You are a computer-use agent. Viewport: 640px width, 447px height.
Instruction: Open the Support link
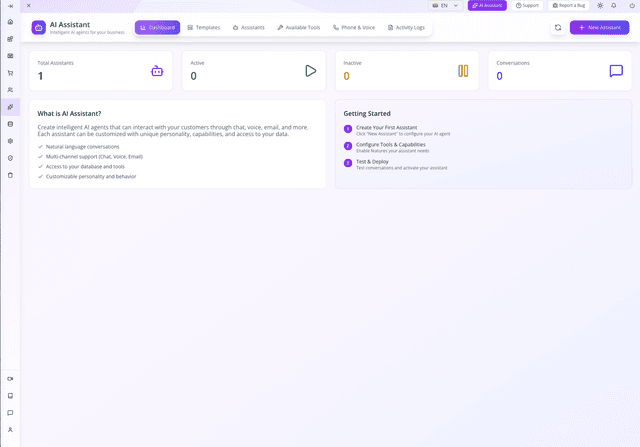527,6
